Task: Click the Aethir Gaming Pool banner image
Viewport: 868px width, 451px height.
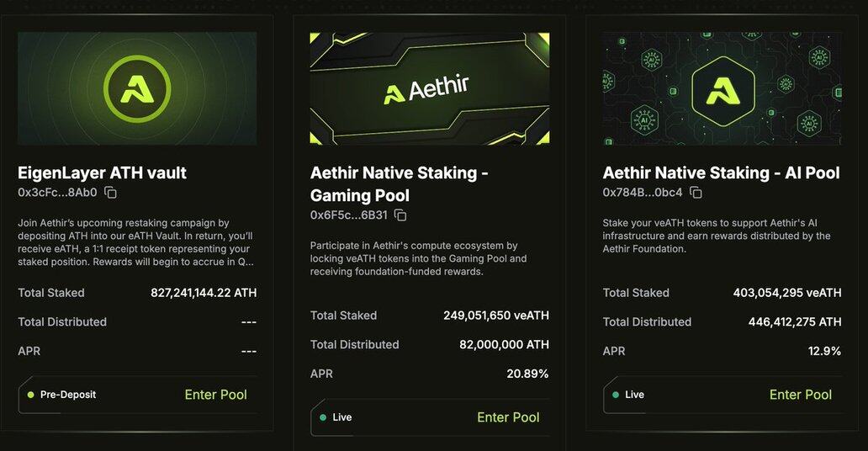Action: point(429,88)
